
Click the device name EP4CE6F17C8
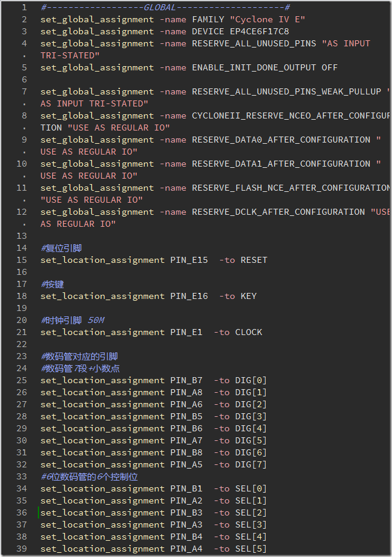[x=259, y=32]
